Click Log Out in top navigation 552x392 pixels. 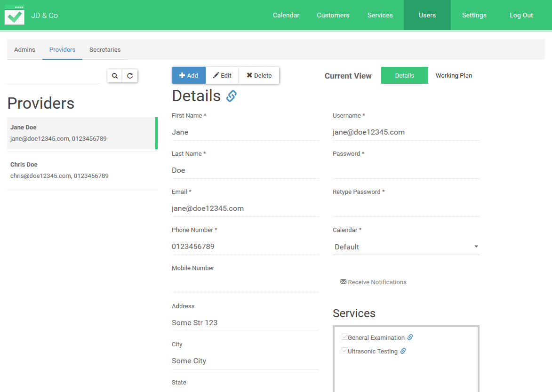click(x=521, y=15)
